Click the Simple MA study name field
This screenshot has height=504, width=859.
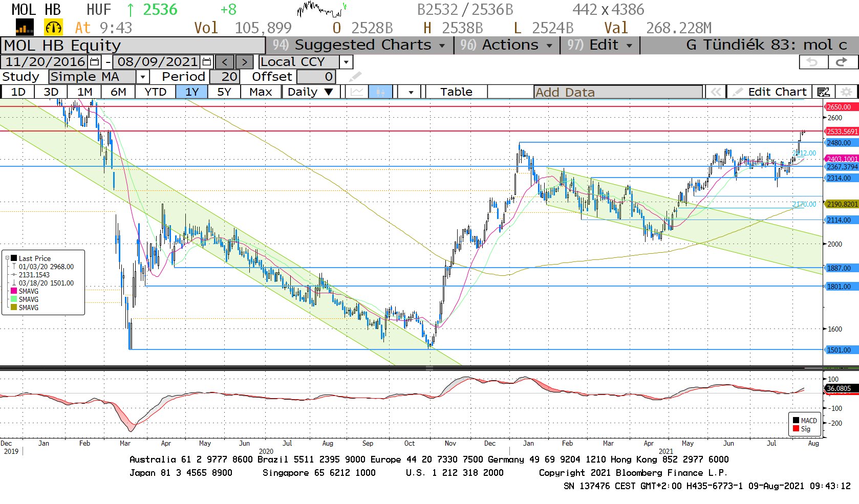pyautogui.click(x=93, y=77)
